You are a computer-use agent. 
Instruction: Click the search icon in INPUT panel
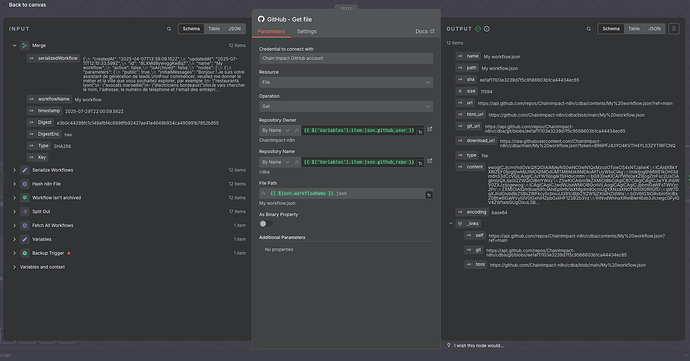169,29
